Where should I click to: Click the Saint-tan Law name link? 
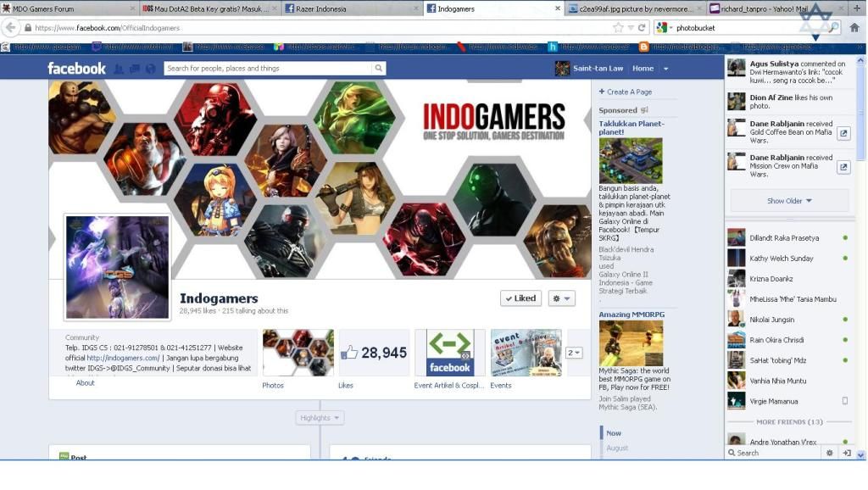tap(598, 69)
